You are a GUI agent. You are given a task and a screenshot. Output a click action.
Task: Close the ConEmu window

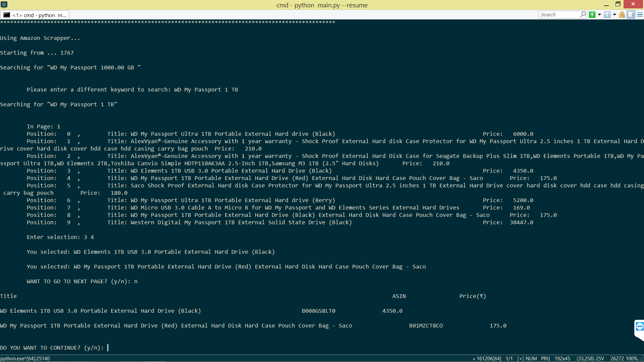pos(633,4)
